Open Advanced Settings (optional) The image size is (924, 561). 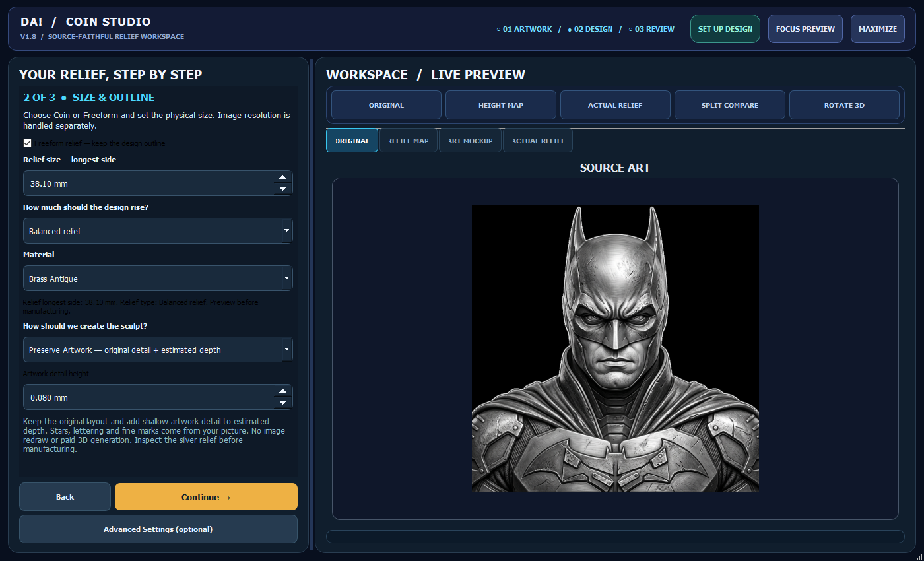pyautogui.click(x=158, y=529)
